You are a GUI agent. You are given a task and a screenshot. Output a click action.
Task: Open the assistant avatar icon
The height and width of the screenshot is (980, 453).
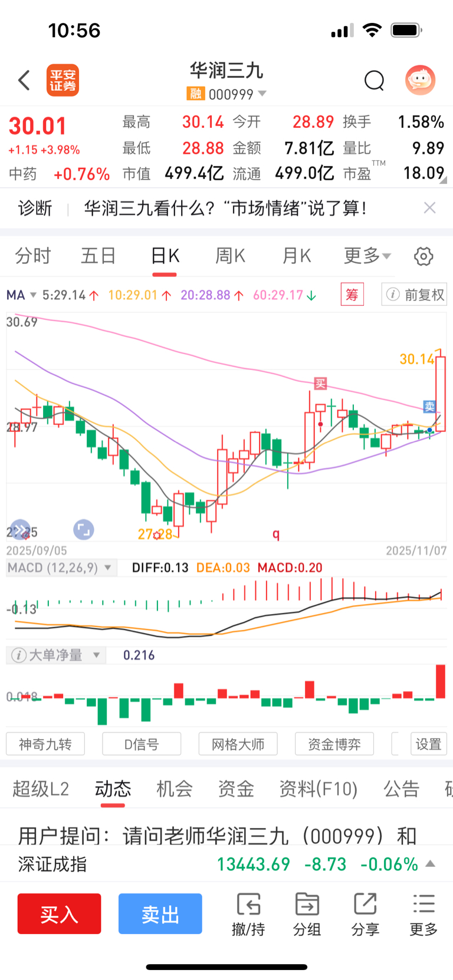click(420, 80)
